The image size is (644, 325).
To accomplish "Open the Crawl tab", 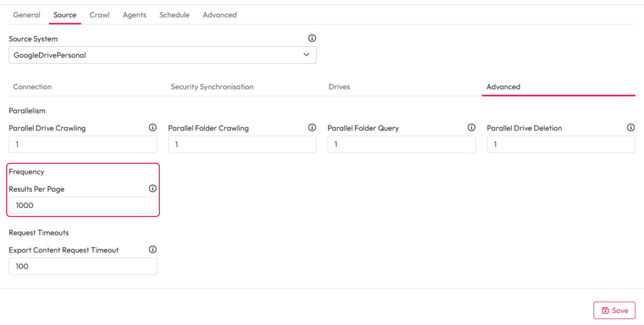I will click(99, 15).
